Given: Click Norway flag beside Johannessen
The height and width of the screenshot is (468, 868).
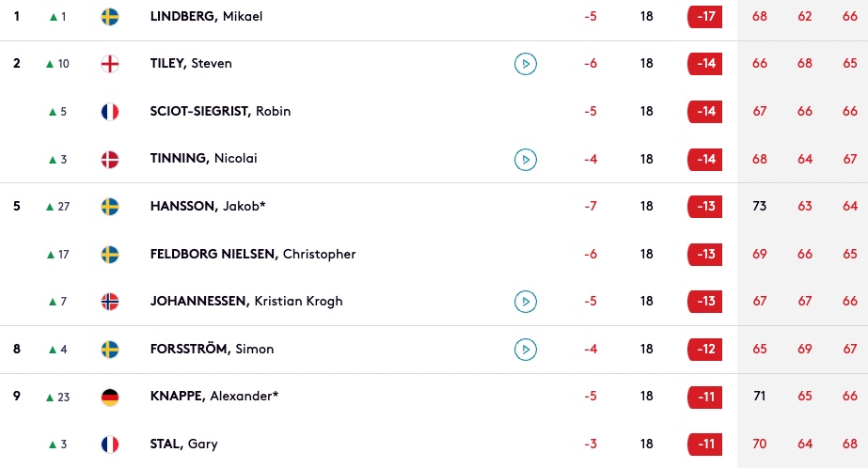Looking at the screenshot, I should 110,302.
